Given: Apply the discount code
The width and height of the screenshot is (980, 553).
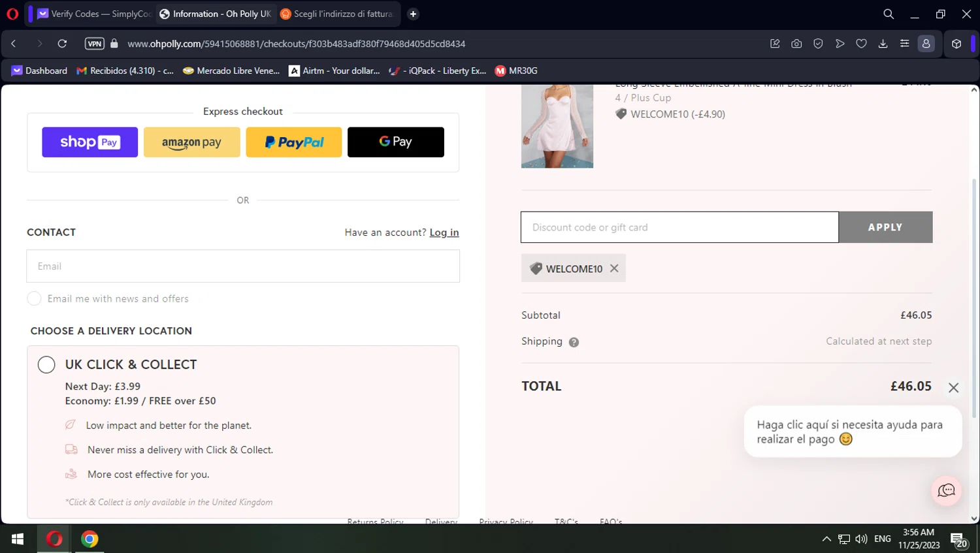Looking at the screenshot, I should click(x=886, y=227).
